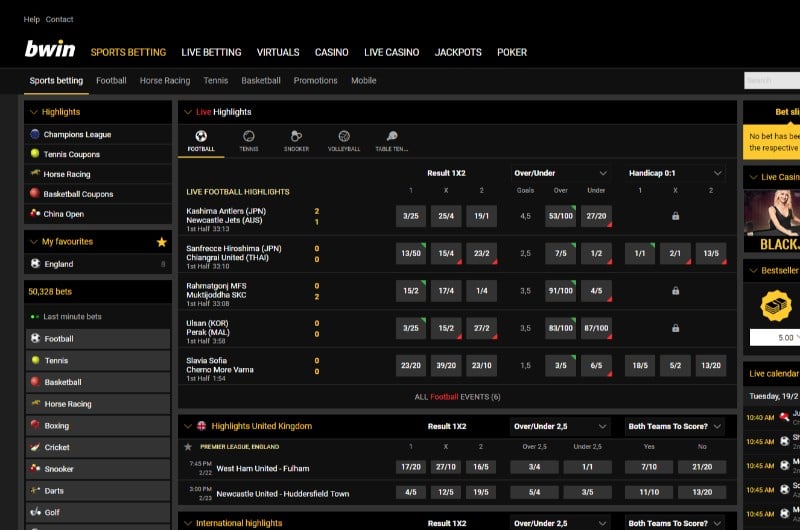
Task: Open UK Over/Under 2,5 dropdown
Action: 560,426
